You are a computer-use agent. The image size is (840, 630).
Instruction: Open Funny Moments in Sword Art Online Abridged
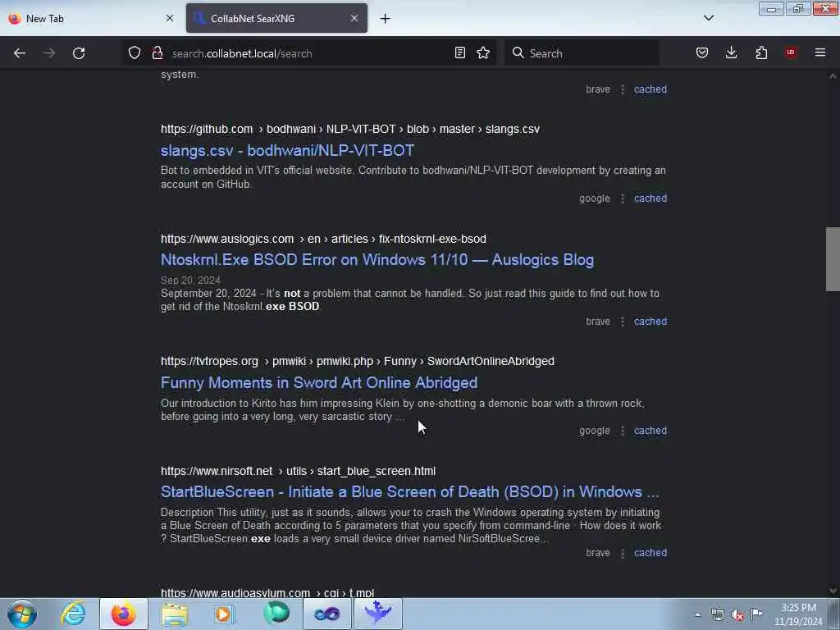[x=319, y=382]
